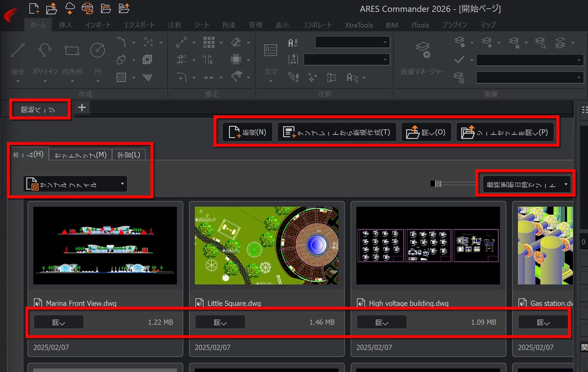The height and width of the screenshot is (372, 588).
Task: Select the Line (線分) tool
Action: coord(18,51)
